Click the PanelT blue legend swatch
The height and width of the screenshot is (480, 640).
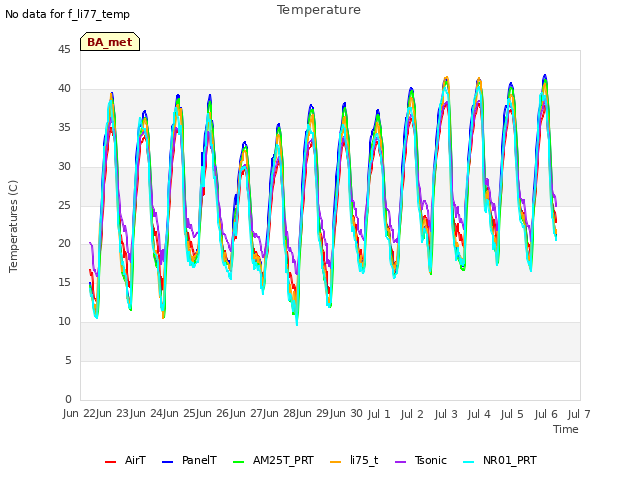(x=167, y=462)
